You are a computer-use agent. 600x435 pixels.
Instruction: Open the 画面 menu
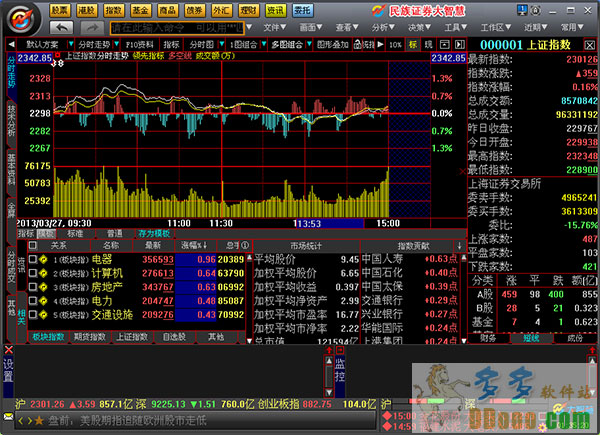click(x=311, y=28)
